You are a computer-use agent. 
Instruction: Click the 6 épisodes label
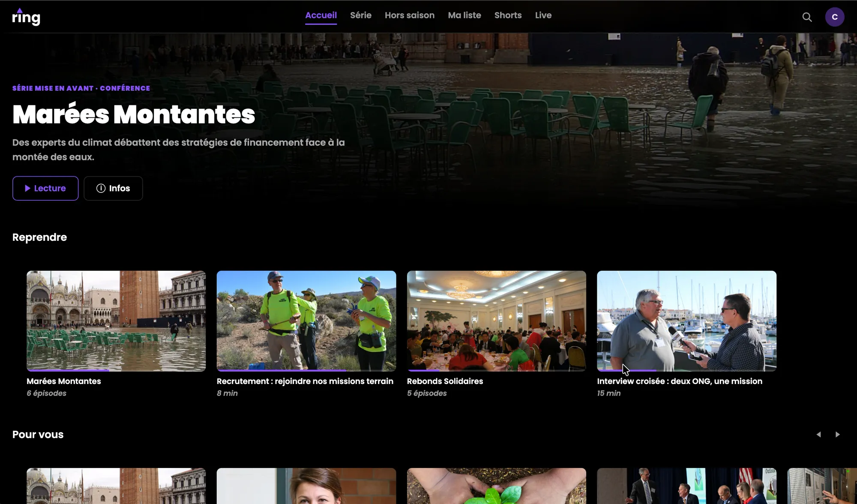click(46, 393)
